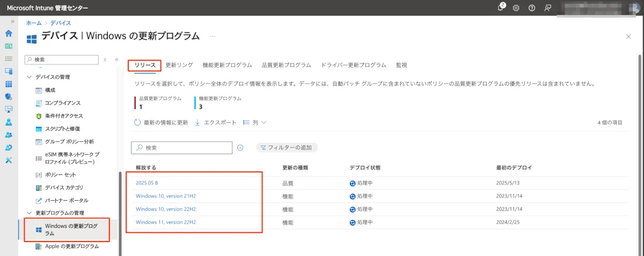
Task: Click the Home icon in left rail
Action: 9,33
